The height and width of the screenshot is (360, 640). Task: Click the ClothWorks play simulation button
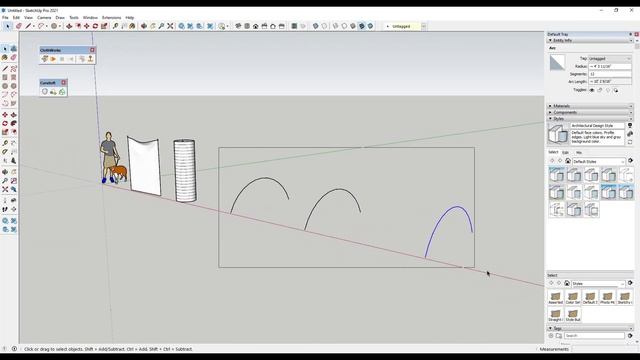pos(53,59)
